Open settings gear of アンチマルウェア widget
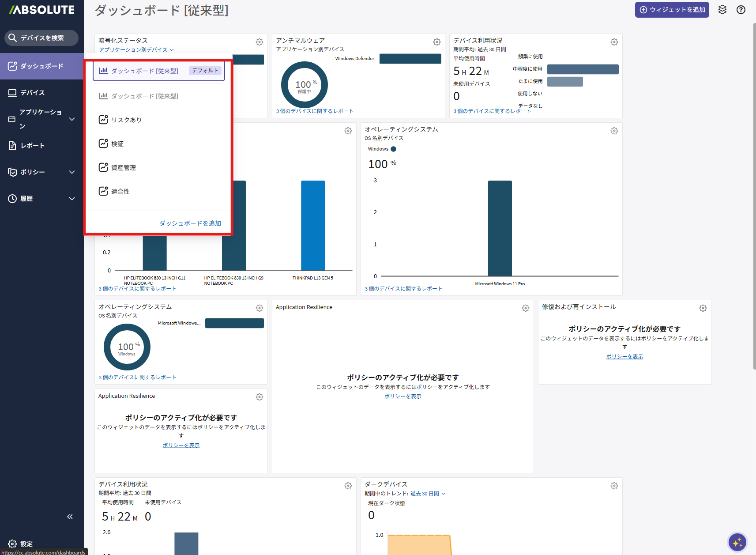756x555 pixels. click(x=436, y=42)
